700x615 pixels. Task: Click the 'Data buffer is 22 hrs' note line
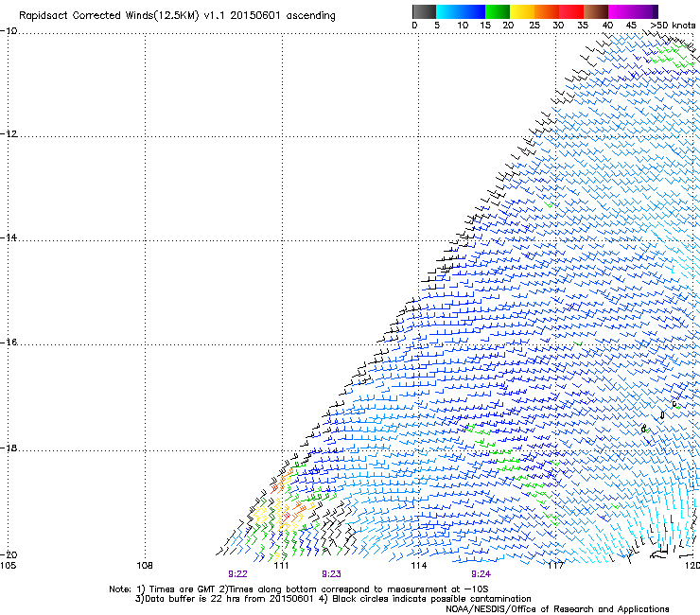click(x=333, y=599)
